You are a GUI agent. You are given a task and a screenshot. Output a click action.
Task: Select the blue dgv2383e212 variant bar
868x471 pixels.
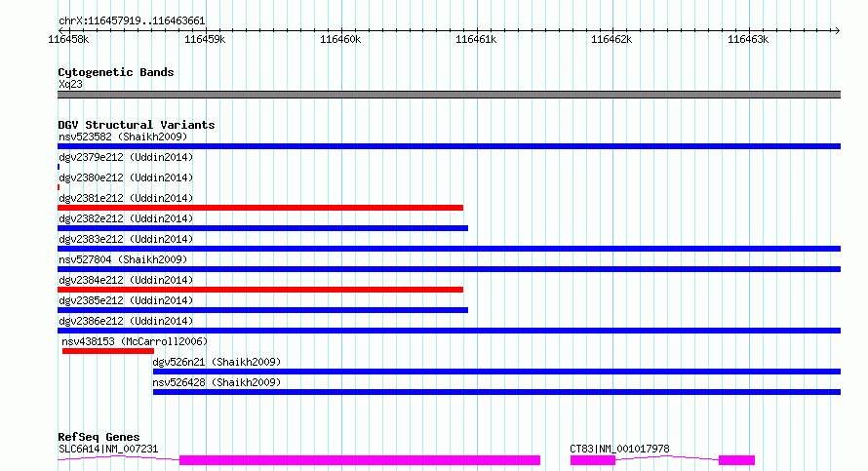[449, 249]
